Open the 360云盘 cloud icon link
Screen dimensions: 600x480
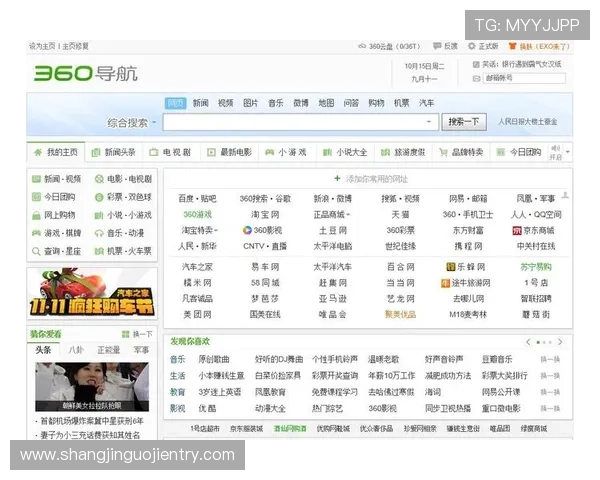point(362,46)
